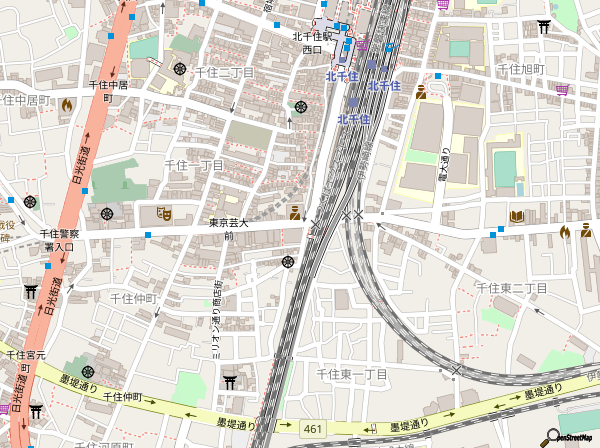This screenshot has height=448, width=600.
Task: Click the route 461 road shield
Action: [313, 429]
